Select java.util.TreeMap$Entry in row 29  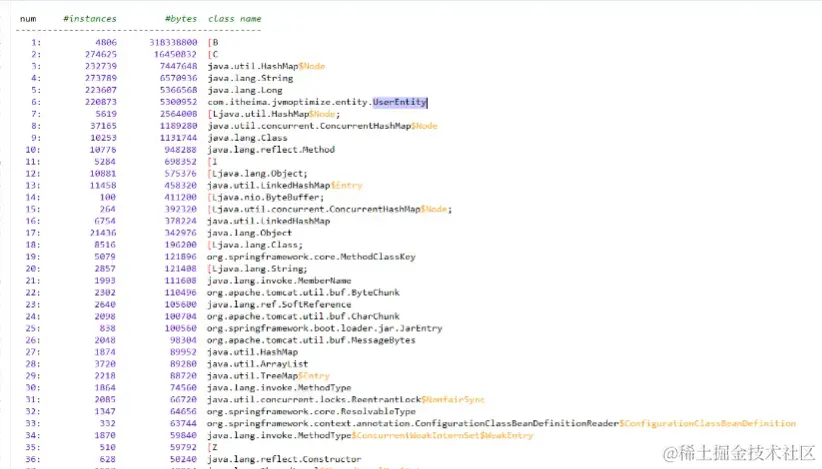click(268, 376)
